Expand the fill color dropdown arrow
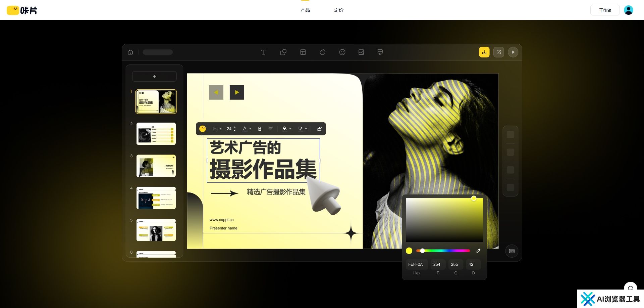Image resolution: width=644 pixels, height=308 pixels. coord(290,129)
